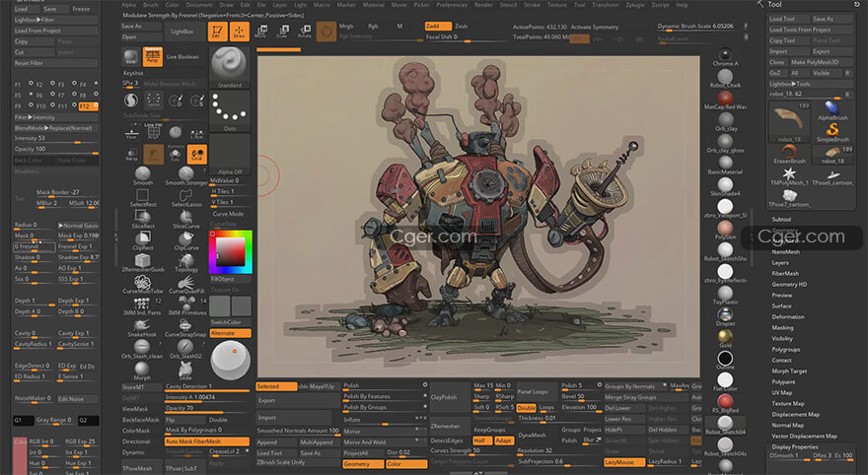
Task: Toggle Auto Mask FiberMesh
Action: coord(207,441)
